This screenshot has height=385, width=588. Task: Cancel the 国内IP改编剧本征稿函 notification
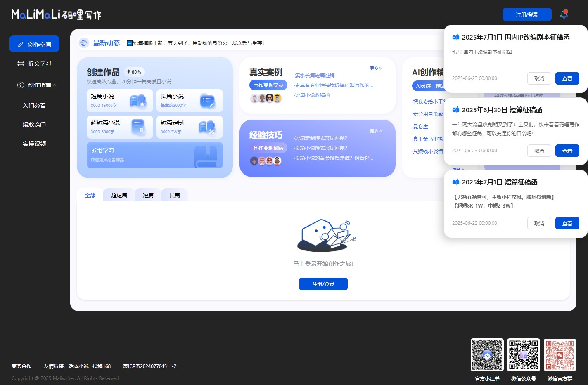539,78
